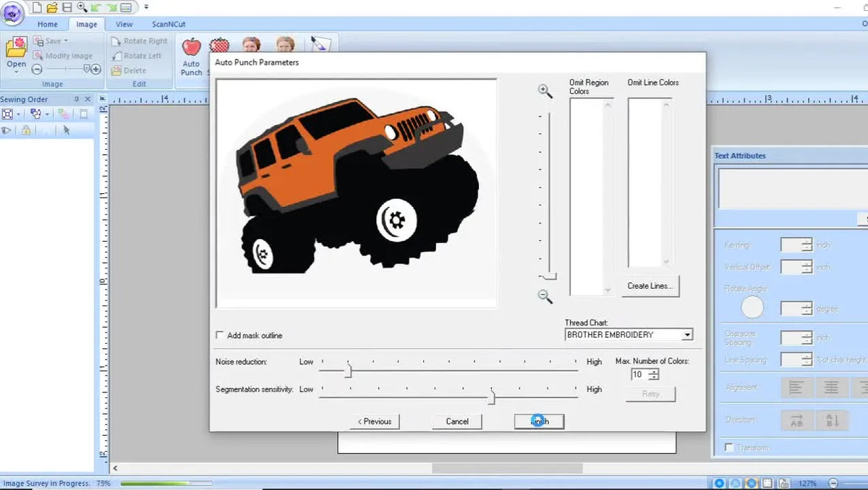
Task: Click the magnifier preview icon in quick access bar
Action: click(81, 7)
